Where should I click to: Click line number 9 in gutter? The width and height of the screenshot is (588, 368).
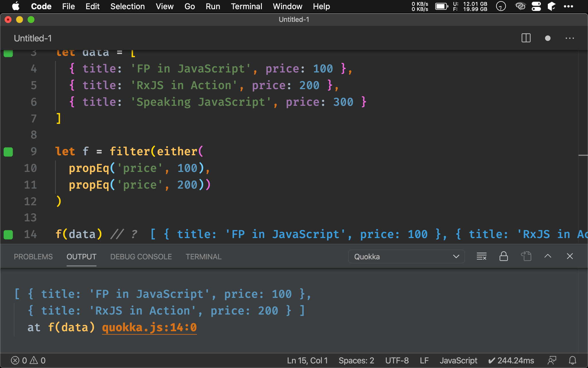tap(34, 152)
